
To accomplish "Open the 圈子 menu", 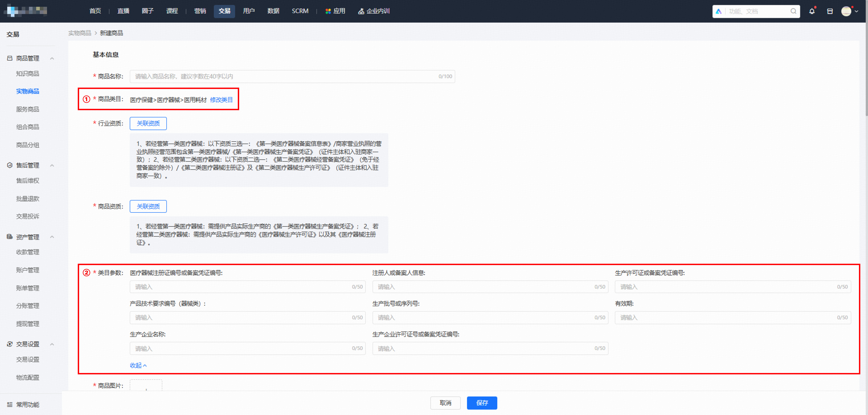I will pos(148,11).
